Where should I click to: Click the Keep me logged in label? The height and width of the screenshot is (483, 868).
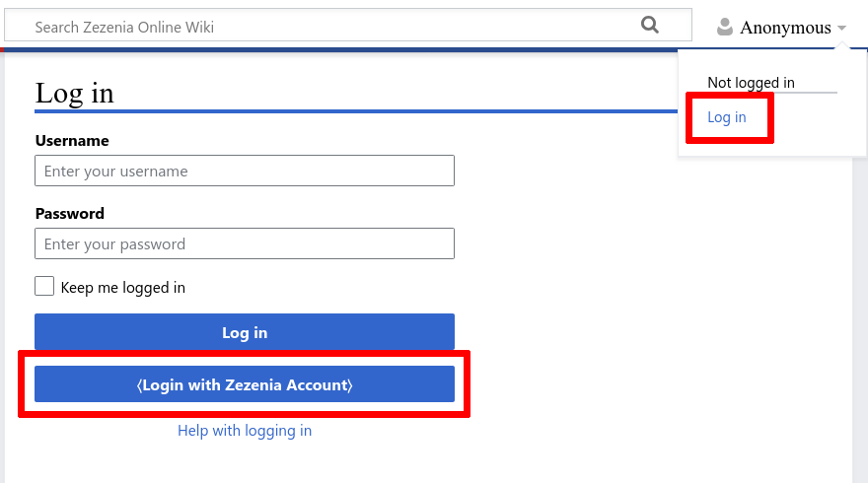point(123,288)
